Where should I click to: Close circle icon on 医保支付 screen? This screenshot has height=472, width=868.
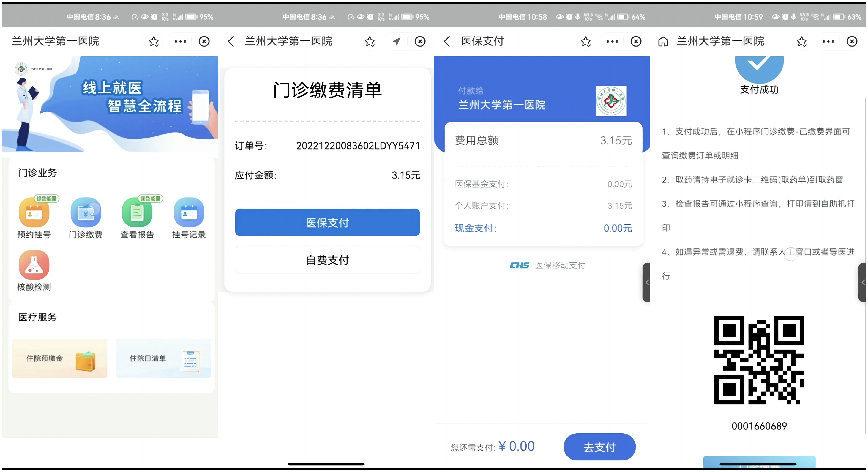636,42
